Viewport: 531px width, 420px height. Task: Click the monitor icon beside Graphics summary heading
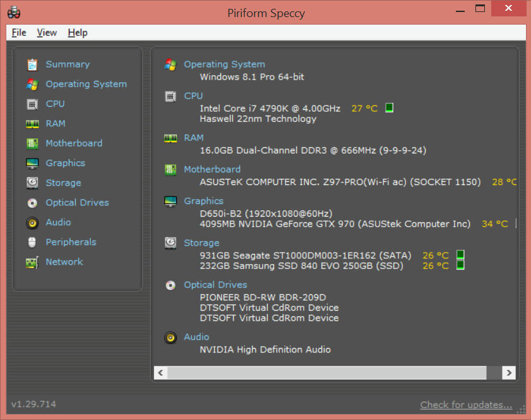point(170,201)
